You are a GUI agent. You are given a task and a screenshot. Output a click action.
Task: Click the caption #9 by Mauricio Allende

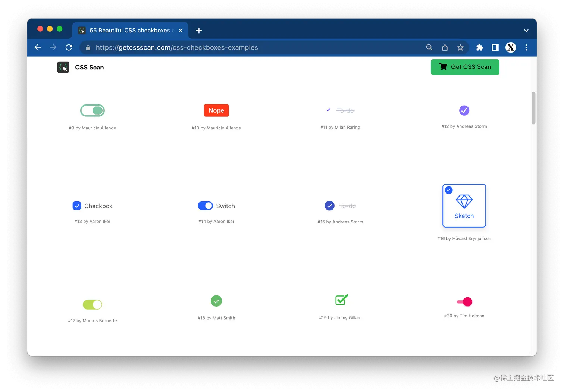(93, 128)
